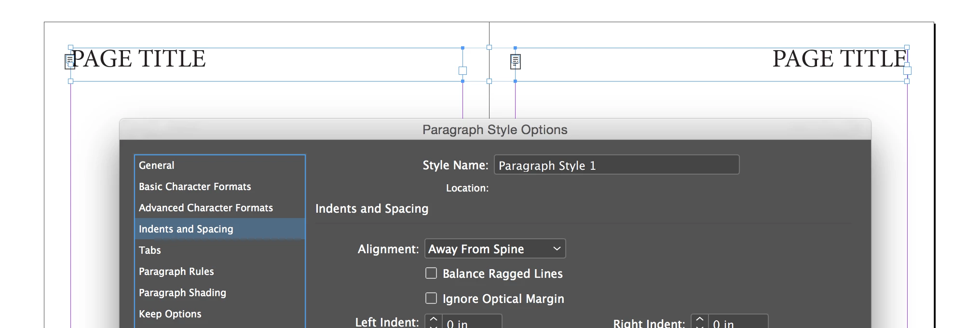The image size is (980, 328).
Task: Open the Paragraph Rules section
Action: pyautogui.click(x=177, y=272)
